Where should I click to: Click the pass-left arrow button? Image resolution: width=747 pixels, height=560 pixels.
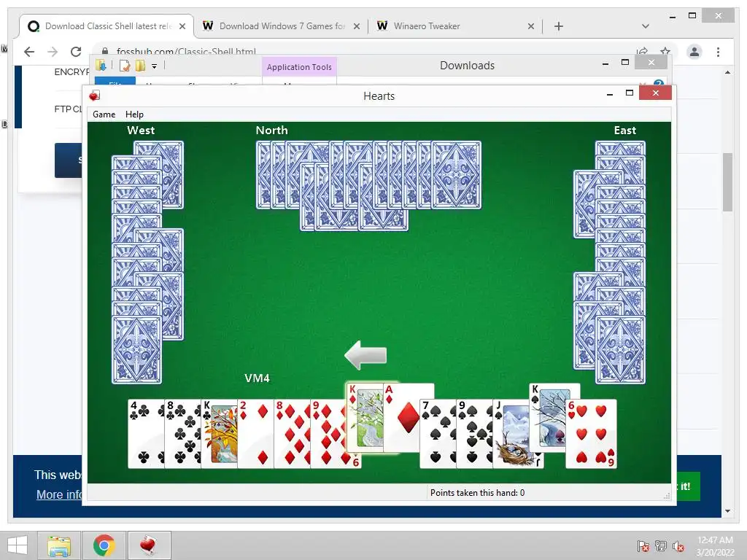tap(366, 355)
